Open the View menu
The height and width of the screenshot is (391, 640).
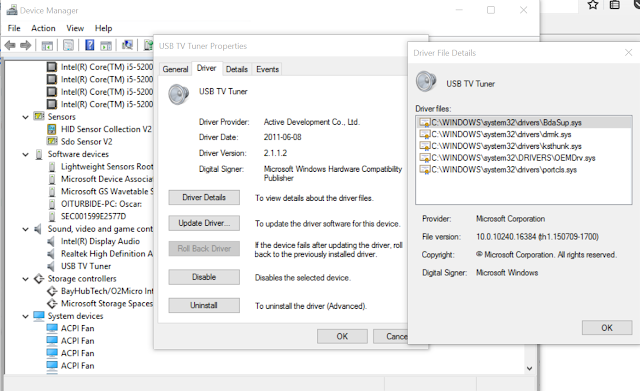[x=75, y=28]
